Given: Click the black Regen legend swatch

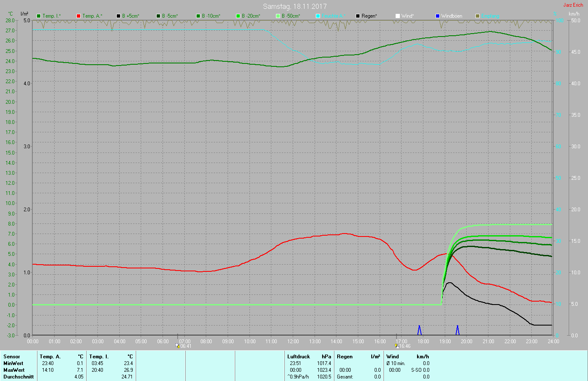Looking at the screenshot, I should click(x=358, y=16).
